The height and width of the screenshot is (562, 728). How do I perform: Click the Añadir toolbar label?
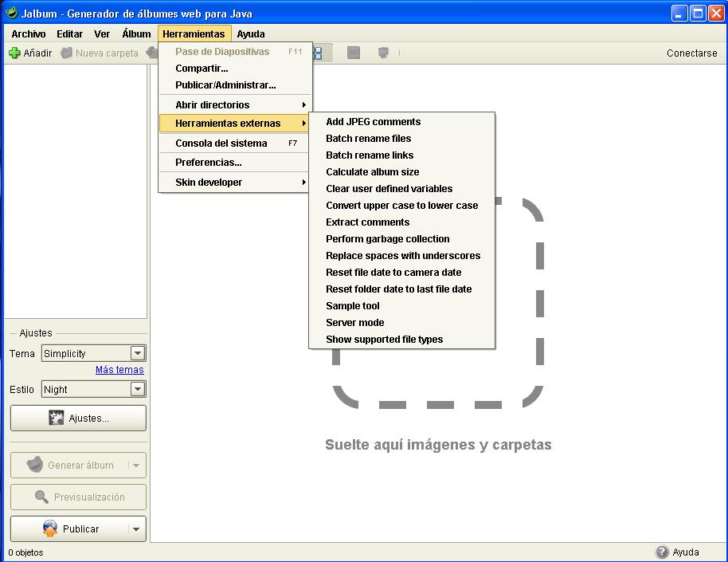point(37,53)
